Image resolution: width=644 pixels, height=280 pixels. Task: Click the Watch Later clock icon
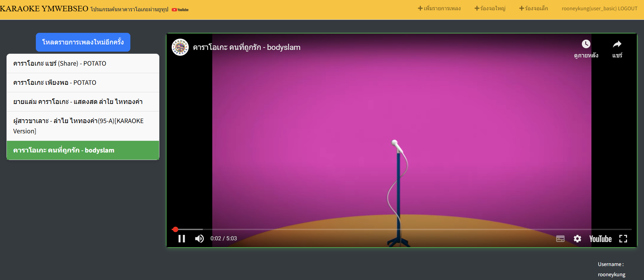coord(586,44)
